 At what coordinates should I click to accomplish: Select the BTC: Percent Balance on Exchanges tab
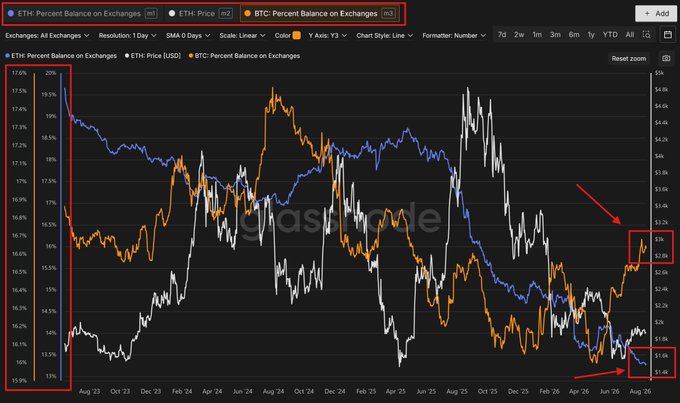click(321, 13)
